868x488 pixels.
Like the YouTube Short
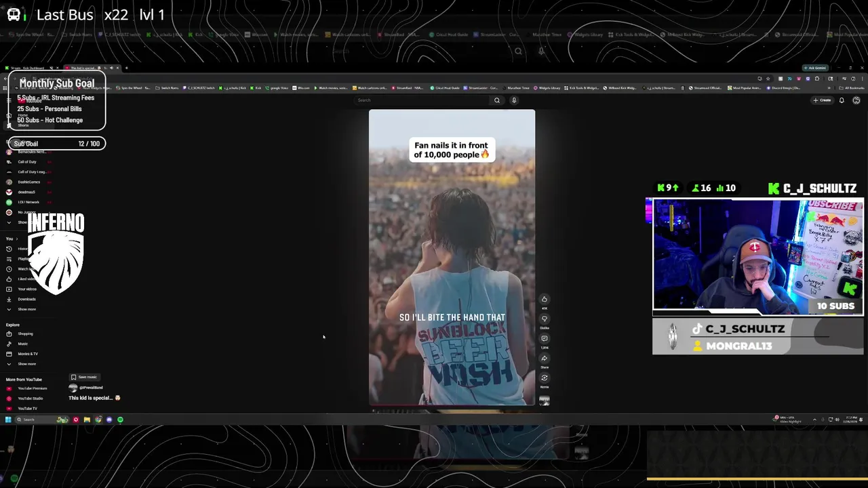[544, 300]
